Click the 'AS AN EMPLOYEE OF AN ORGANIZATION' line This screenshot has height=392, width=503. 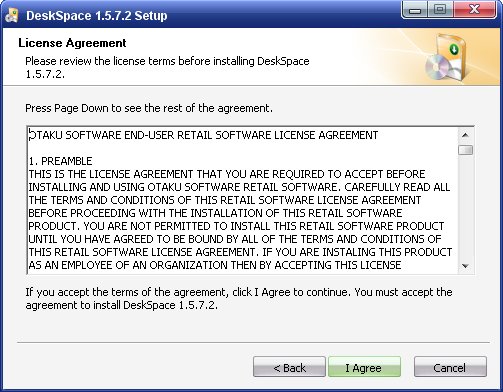point(215,265)
